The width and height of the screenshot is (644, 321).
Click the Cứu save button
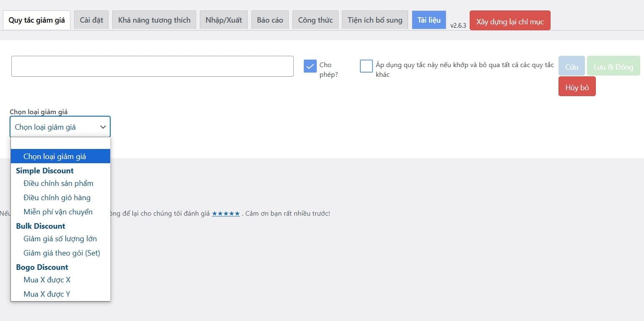click(572, 67)
